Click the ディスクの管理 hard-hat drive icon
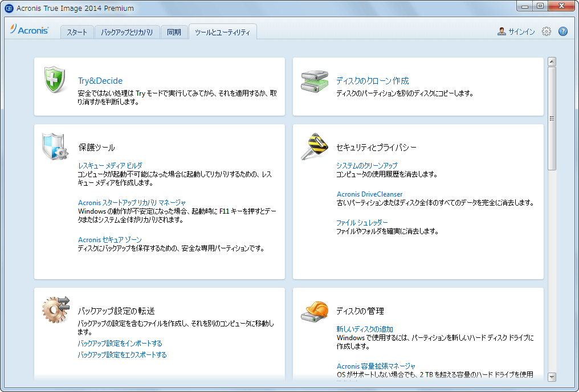579x392 pixels. 315,311
